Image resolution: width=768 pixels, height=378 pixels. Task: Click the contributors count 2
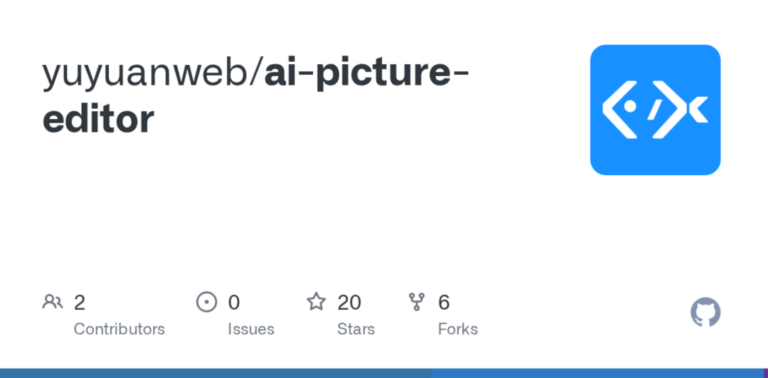(79, 303)
